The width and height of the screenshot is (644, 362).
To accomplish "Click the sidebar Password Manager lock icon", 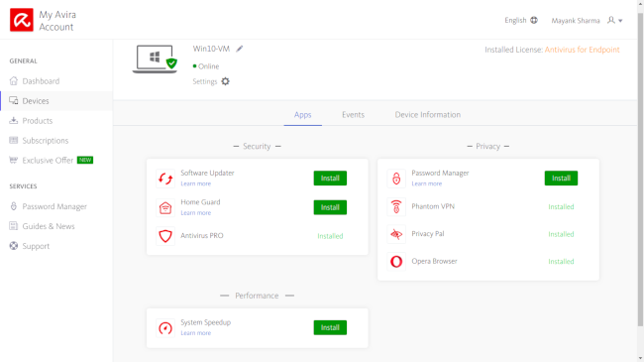I will point(14,206).
